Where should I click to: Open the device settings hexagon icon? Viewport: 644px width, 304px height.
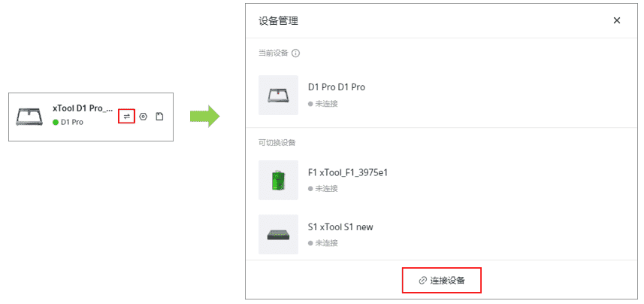[143, 117]
